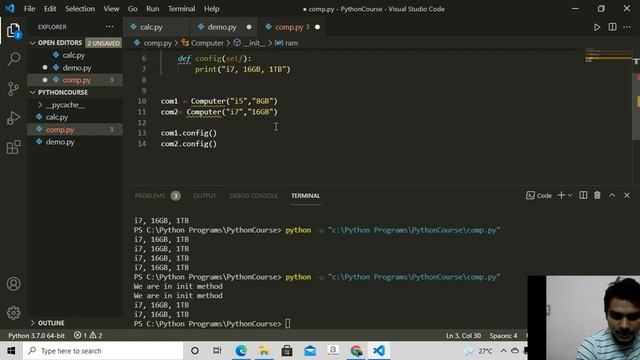Screen dimensions: 640x360
Task: Open Microsoft Edge from the taskbar
Action: [241, 351]
